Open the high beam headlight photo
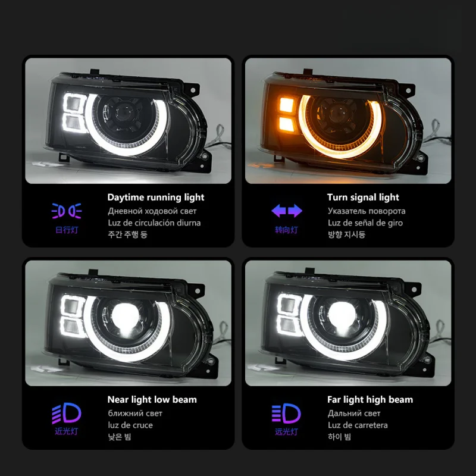Screen dimensions: 476x476 coord(348,323)
